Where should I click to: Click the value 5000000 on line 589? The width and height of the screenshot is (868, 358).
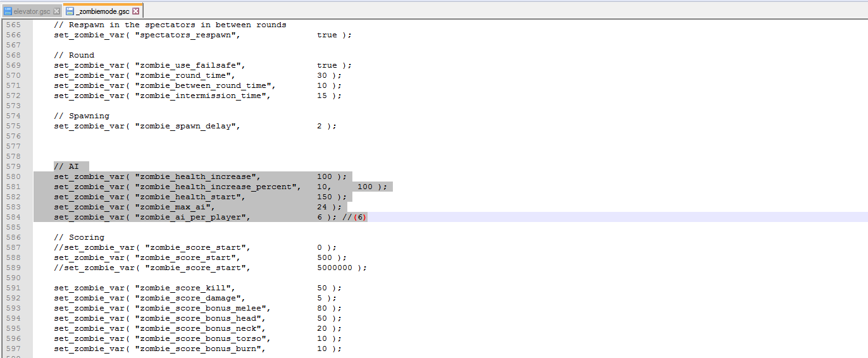335,268
